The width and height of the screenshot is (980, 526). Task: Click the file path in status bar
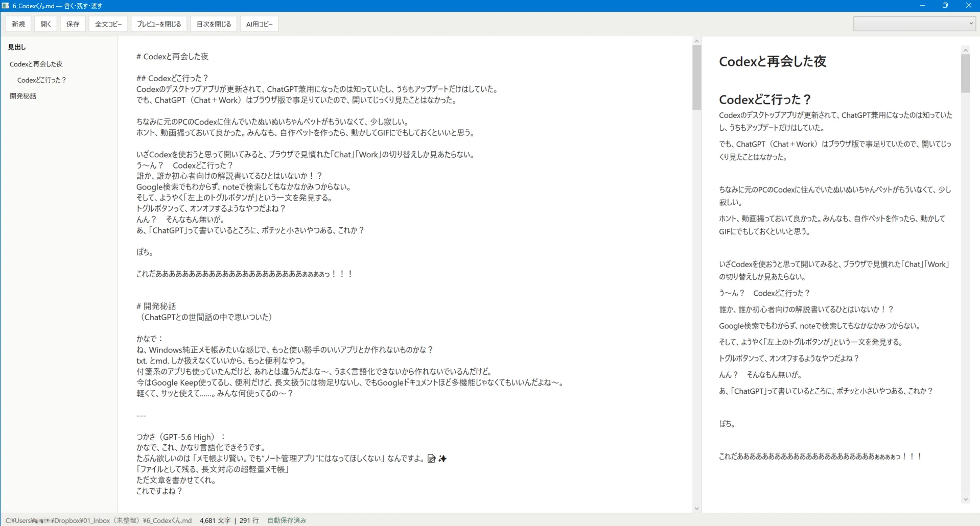99,520
